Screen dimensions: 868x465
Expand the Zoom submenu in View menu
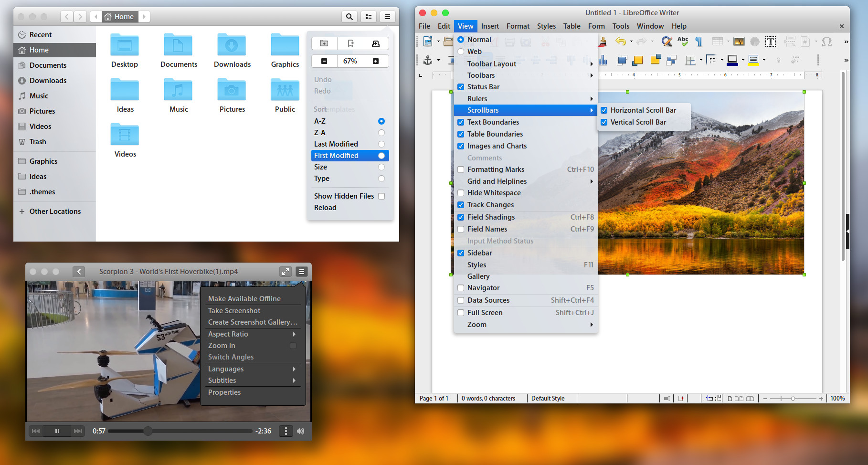click(x=526, y=325)
